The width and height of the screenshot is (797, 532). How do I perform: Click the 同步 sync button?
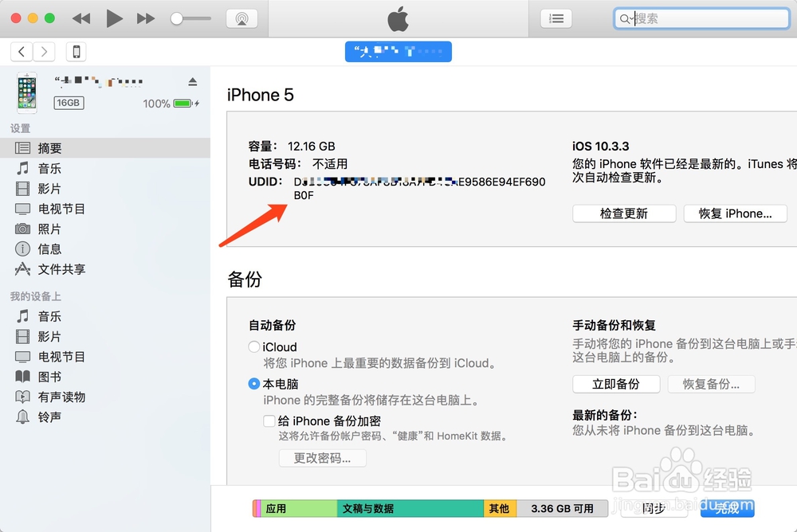654,509
